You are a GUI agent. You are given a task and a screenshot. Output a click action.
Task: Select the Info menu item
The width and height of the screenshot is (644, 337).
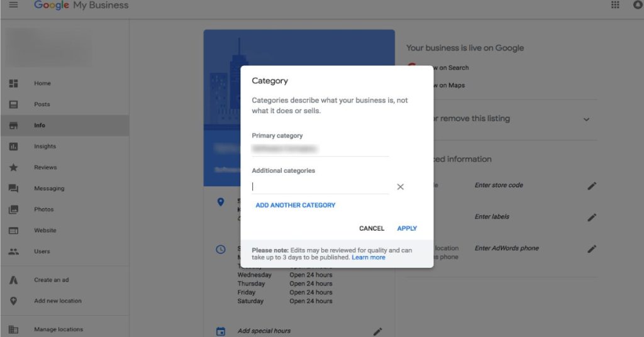click(40, 126)
